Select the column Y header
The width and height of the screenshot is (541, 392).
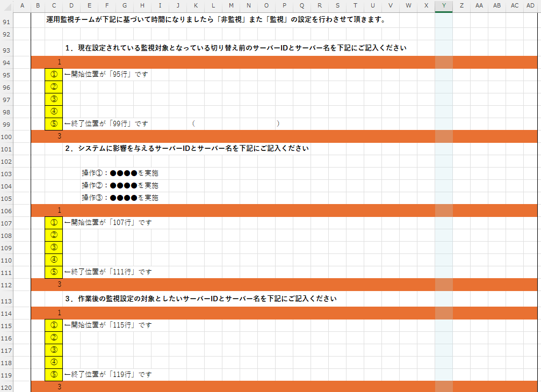443,5
